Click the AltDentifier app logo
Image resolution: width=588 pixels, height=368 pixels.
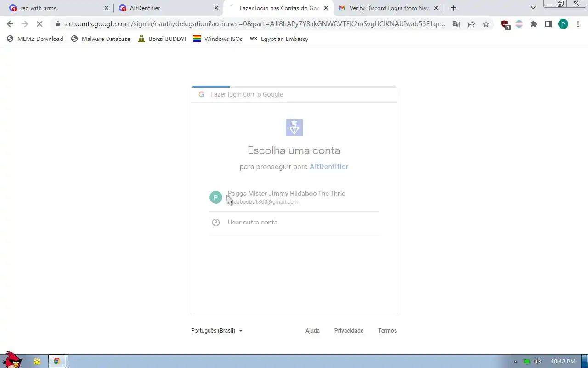pos(294,127)
